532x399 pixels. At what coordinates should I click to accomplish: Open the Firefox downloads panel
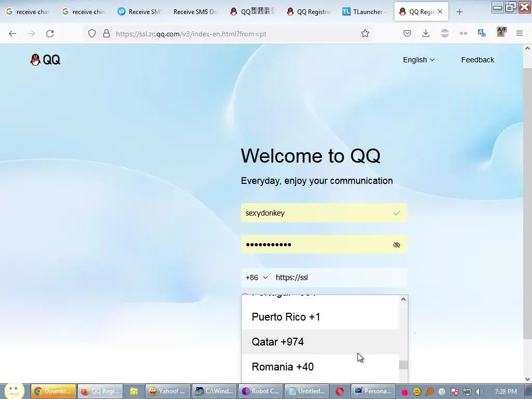click(426, 34)
